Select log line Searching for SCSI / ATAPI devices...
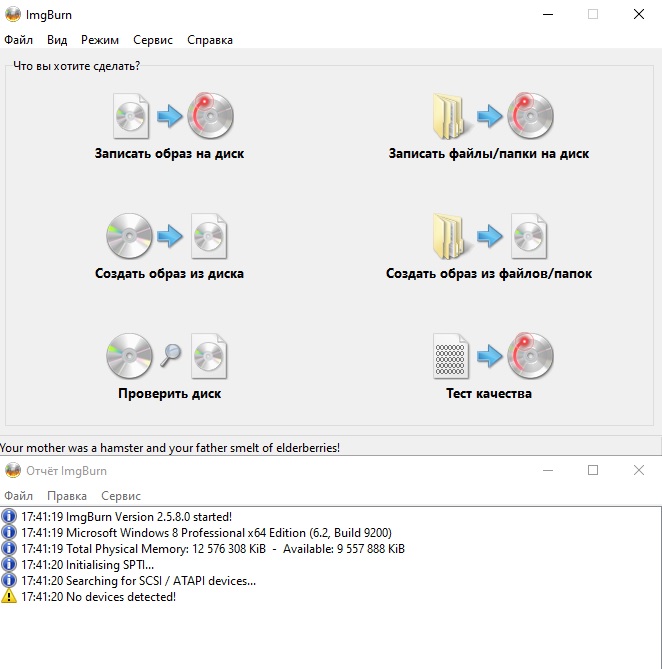This screenshot has width=662, height=669. pos(139,581)
